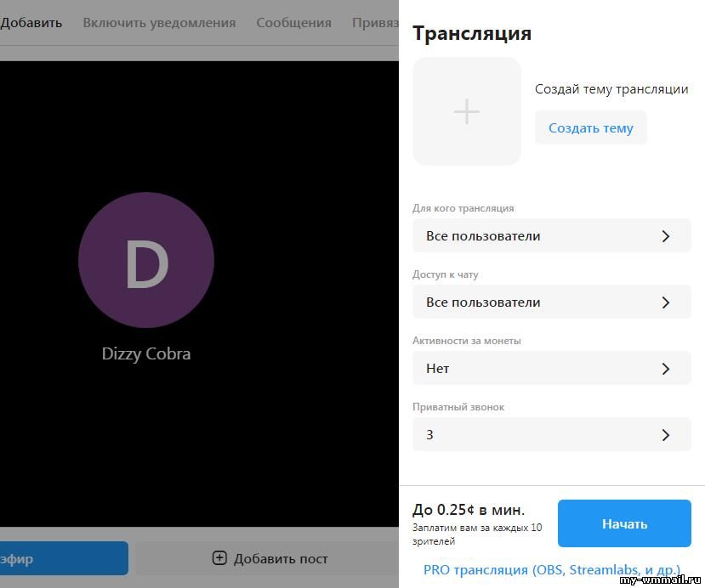705x588 pixels.
Task: Expand chevron in Доступ к чату row
Action: point(666,302)
